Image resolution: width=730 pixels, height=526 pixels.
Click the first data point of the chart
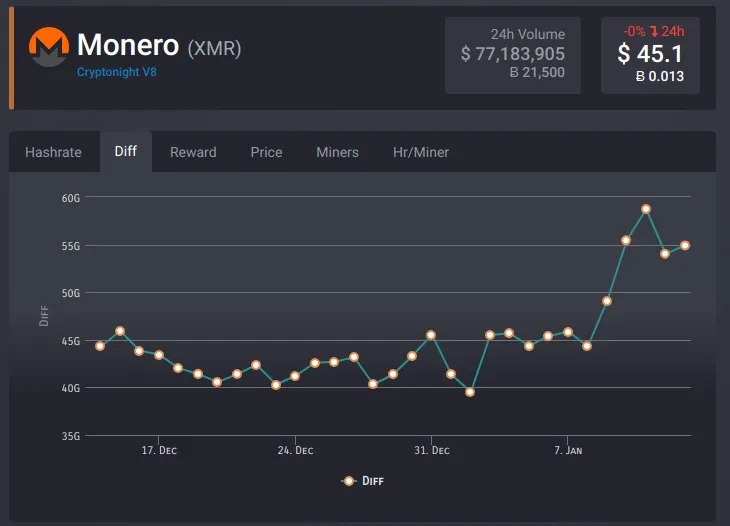100,346
